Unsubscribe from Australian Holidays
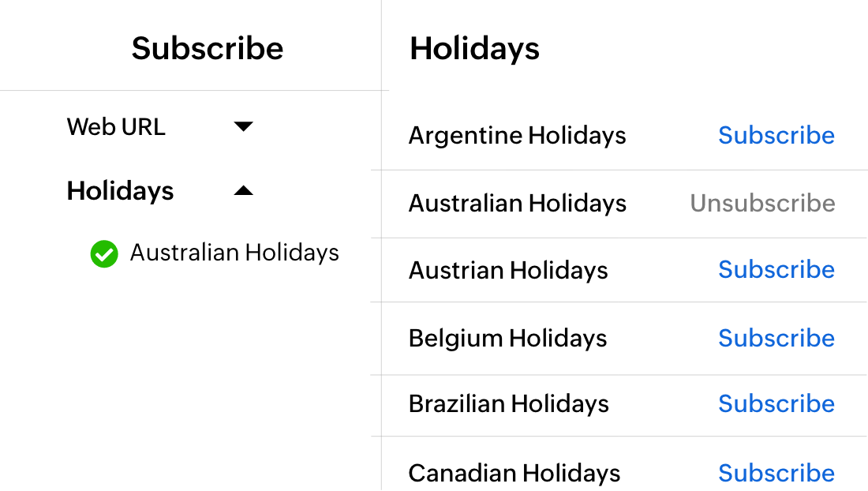 [761, 204]
